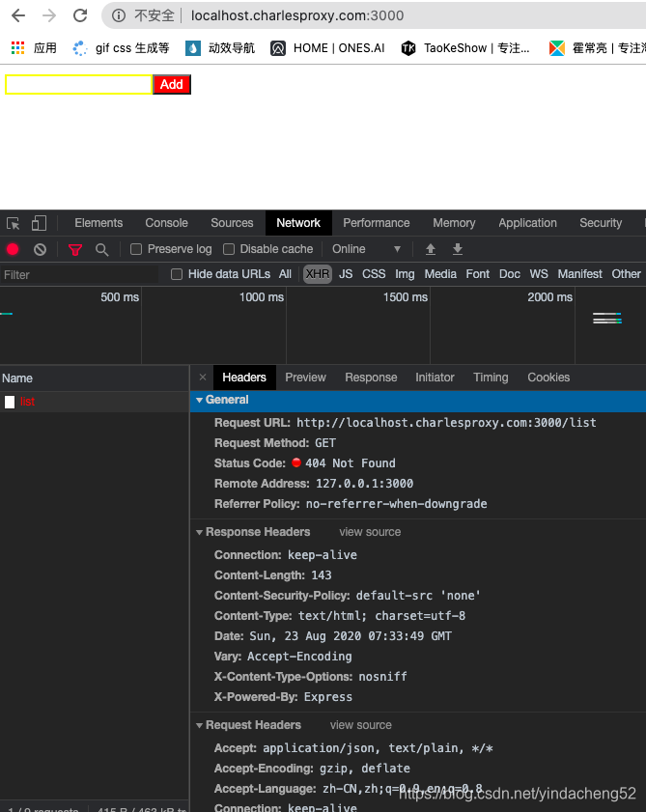The width and height of the screenshot is (646, 812).
Task: Select the Font request type filter
Action: 477,274
